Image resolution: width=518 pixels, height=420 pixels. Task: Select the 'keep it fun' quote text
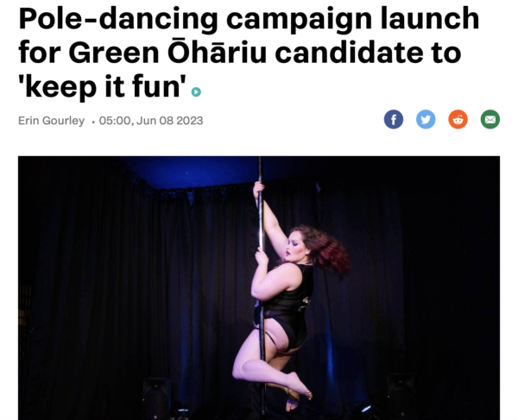coord(102,87)
